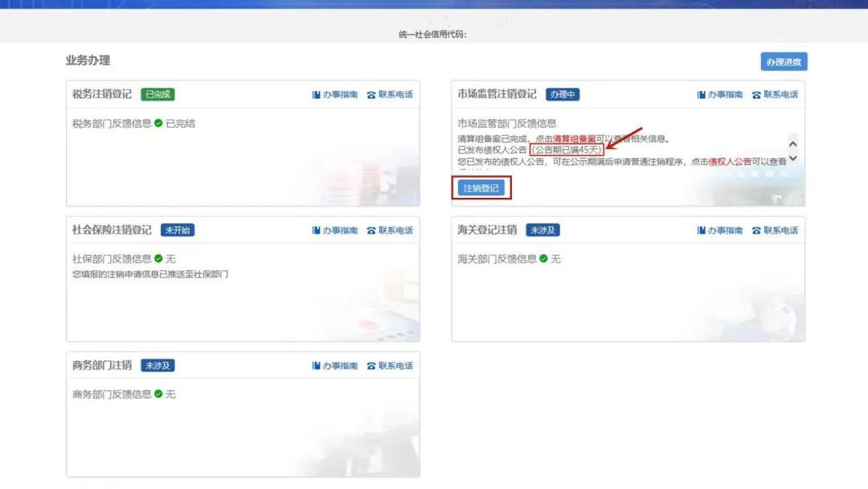Open 办事指南 link in 商务部门注销 card
This screenshot has width=868, height=489.
click(340, 366)
